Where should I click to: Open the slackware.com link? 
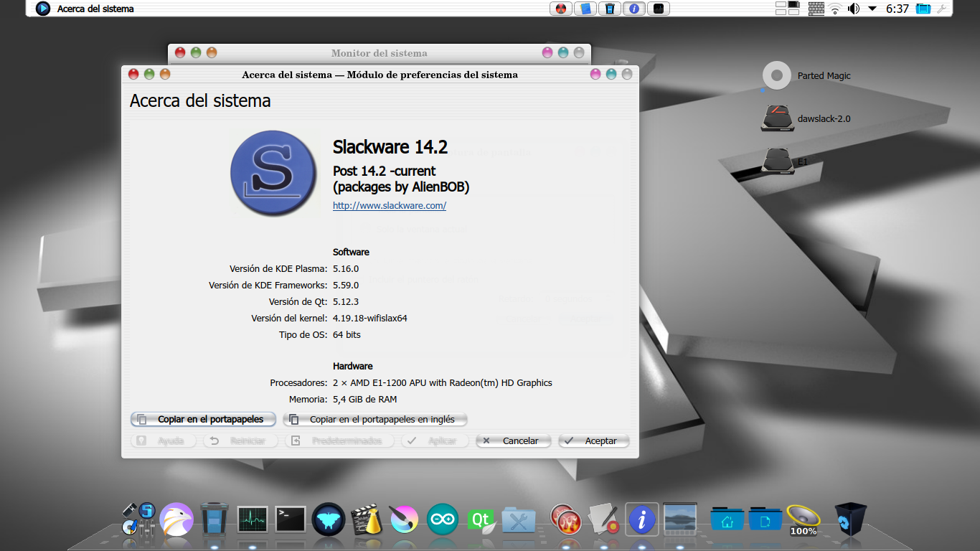click(390, 205)
